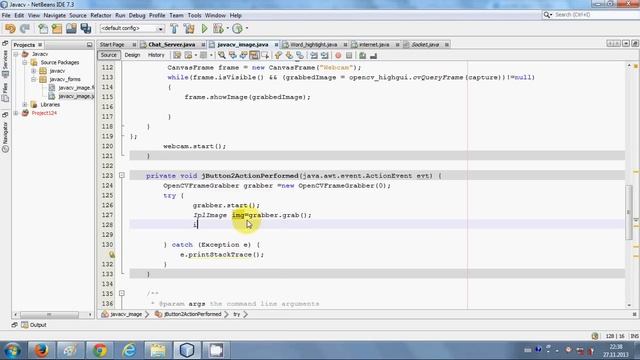This screenshot has width=640, height=360.
Task: Open the Navigate menu
Action: click(x=54, y=16)
